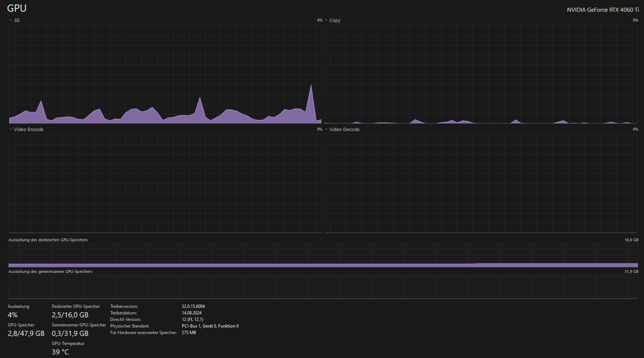644x358 pixels.
Task: Click the GPU heading title
Action: click(x=17, y=8)
